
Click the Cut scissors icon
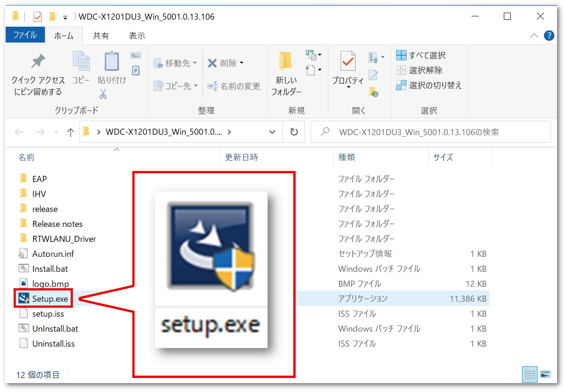click(x=103, y=94)
